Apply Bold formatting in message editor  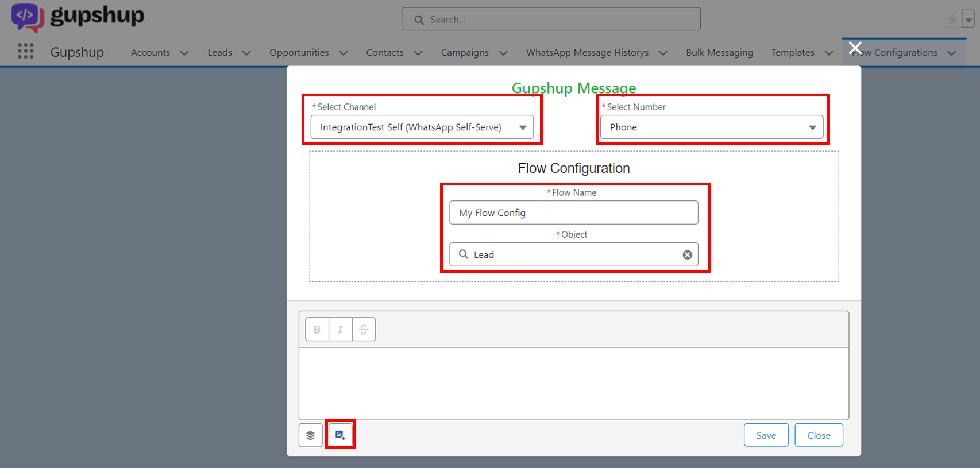317,330
